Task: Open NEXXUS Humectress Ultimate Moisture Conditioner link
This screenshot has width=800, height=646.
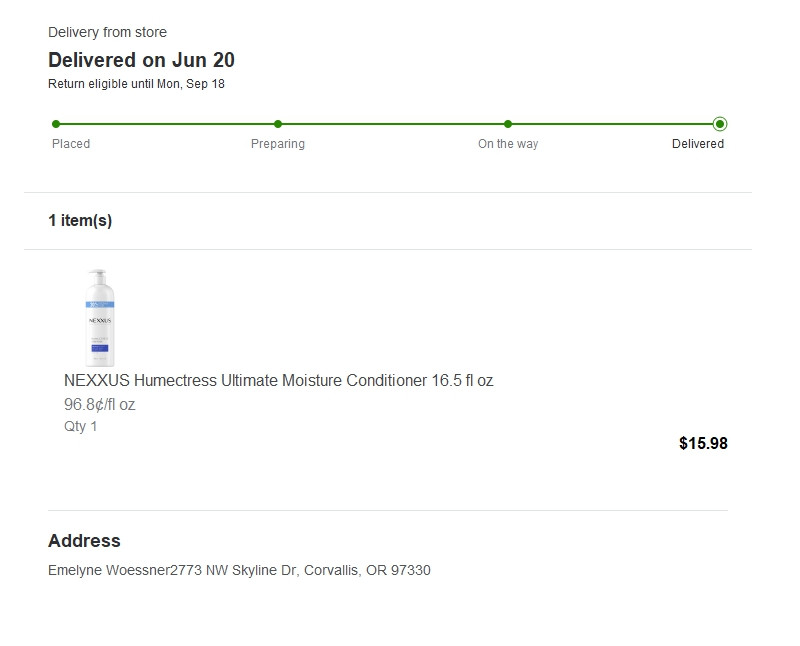Action: [x=278, y=381]
